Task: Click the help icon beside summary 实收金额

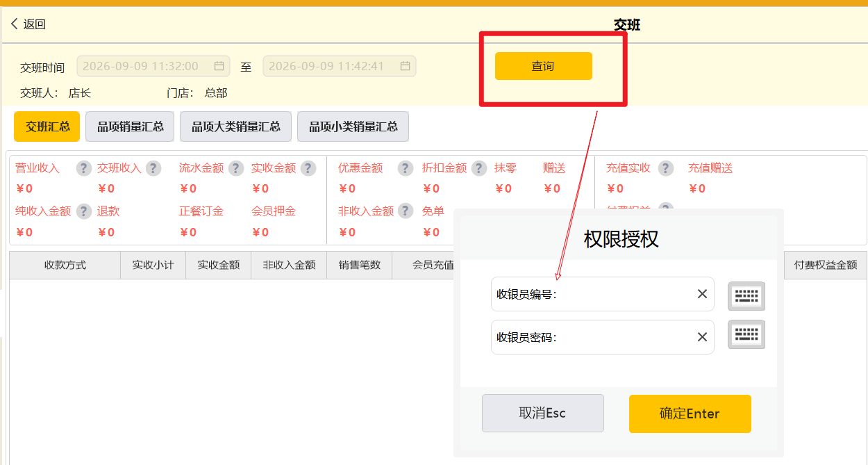Action: click(x=308, y=168)
